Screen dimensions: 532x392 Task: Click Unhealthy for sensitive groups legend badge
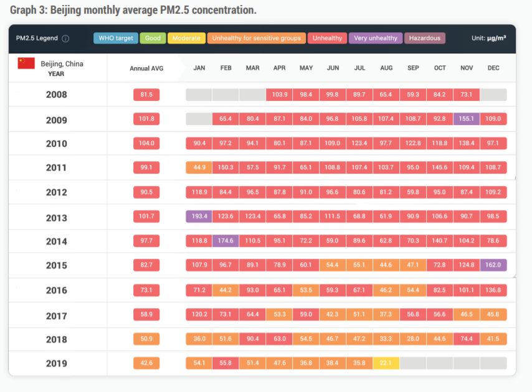(x=257, y=39)
